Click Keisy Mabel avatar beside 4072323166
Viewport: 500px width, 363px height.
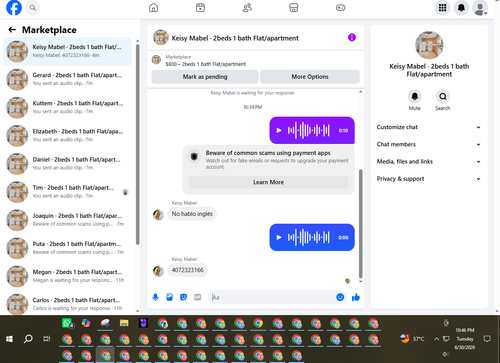pos(158,271)
